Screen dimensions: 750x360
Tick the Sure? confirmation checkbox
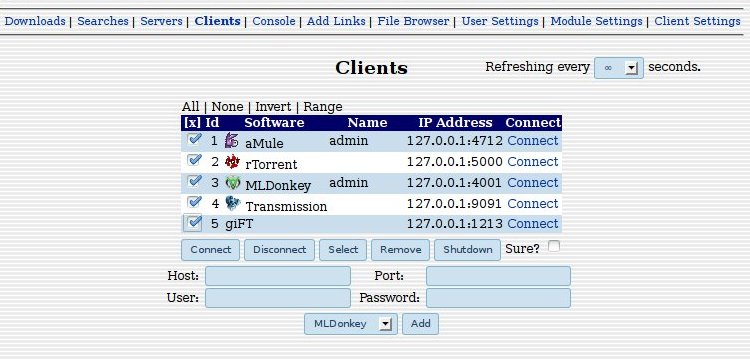point(554,246)
